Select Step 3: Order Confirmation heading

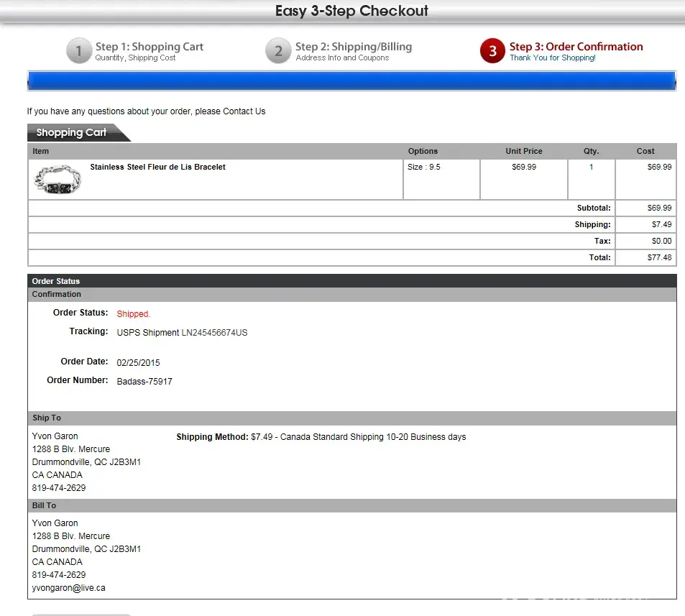(576, 47)
